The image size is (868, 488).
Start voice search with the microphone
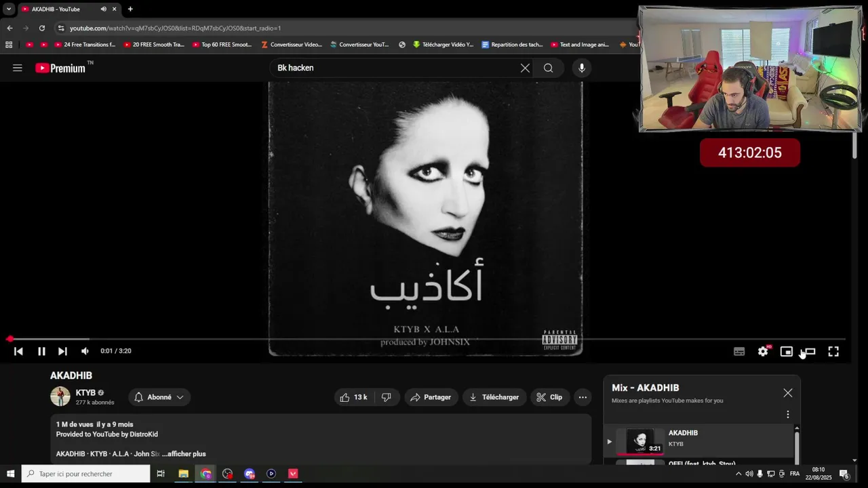click(x=581, y=68)
